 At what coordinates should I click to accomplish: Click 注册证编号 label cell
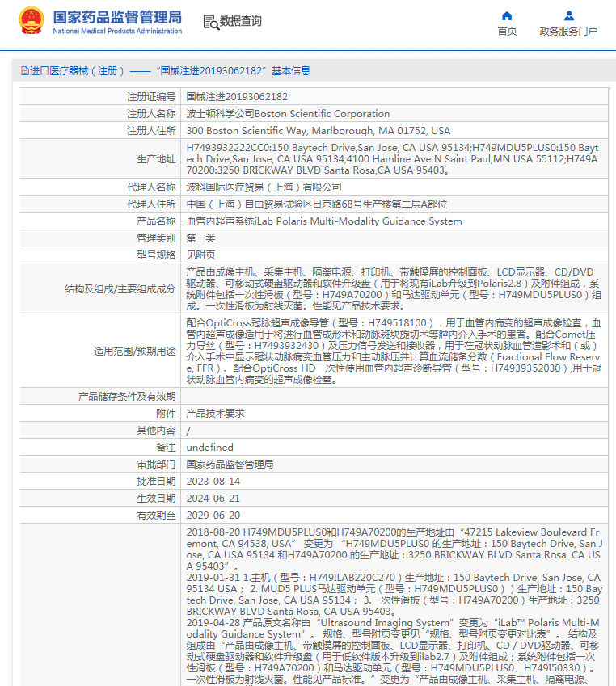[x=100, y=97]
